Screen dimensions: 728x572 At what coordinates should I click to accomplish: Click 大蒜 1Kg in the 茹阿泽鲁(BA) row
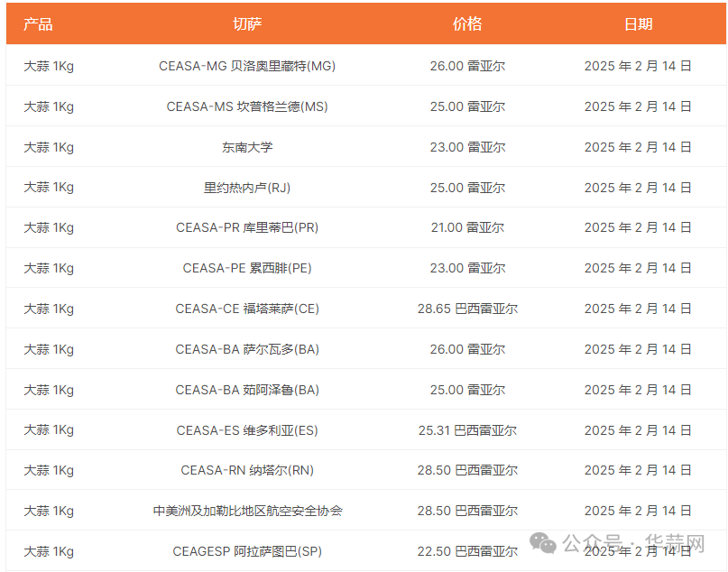pyautogui.click(x=49, y=390)
